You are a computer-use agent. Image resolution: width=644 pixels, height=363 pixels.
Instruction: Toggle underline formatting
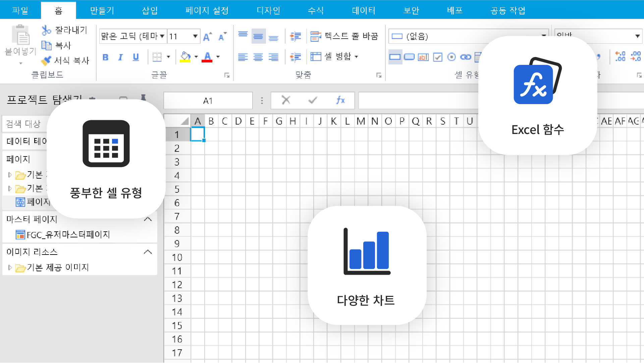136,57
